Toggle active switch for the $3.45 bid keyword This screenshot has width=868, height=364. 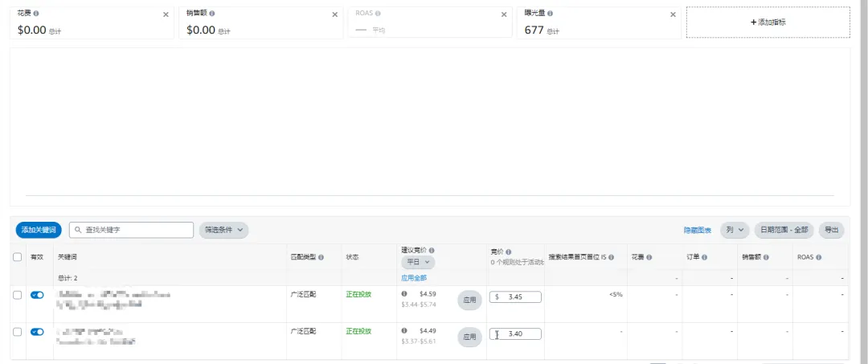coord(37,296)
